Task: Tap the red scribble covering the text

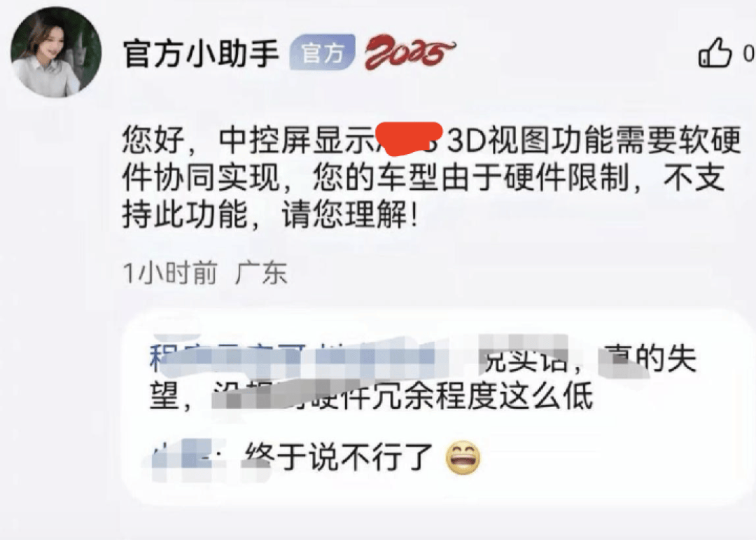Action: click(408, 139)
